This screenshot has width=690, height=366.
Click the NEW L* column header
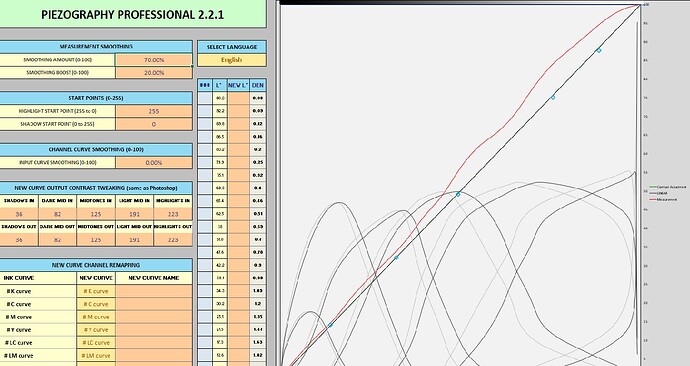[238, 85]
